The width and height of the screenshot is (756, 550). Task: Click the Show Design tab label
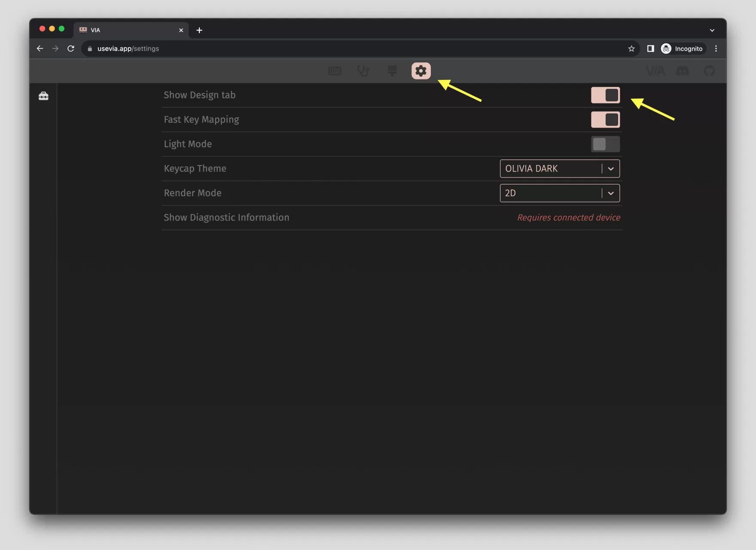pos(200,95)
